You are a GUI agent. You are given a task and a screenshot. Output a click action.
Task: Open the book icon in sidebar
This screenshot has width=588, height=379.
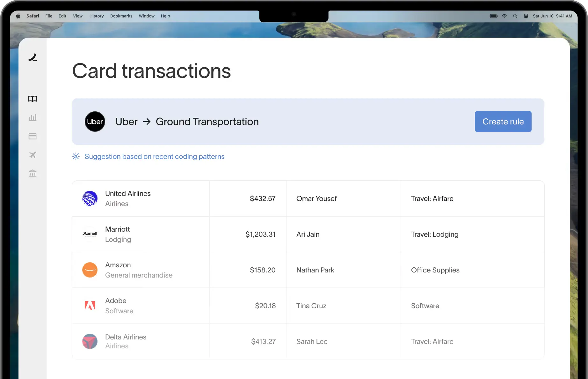click(x=33, y=99)
